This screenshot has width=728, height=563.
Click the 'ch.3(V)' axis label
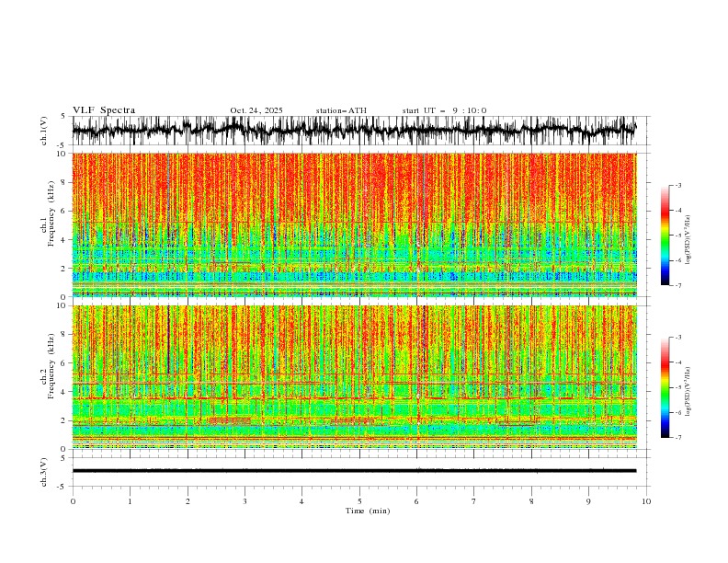[44, 472]
